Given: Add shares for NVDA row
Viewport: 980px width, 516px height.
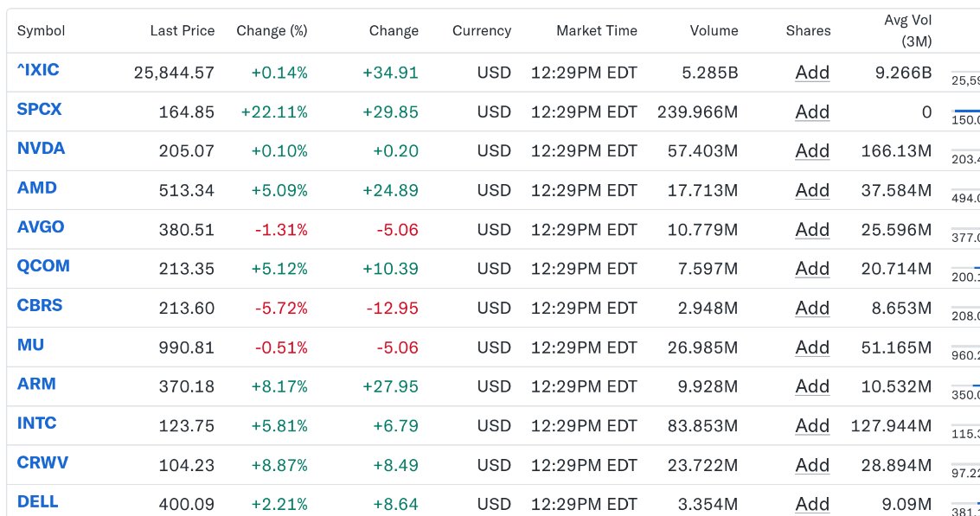Looking at the screenshot, I should click(x=812, y=151).
